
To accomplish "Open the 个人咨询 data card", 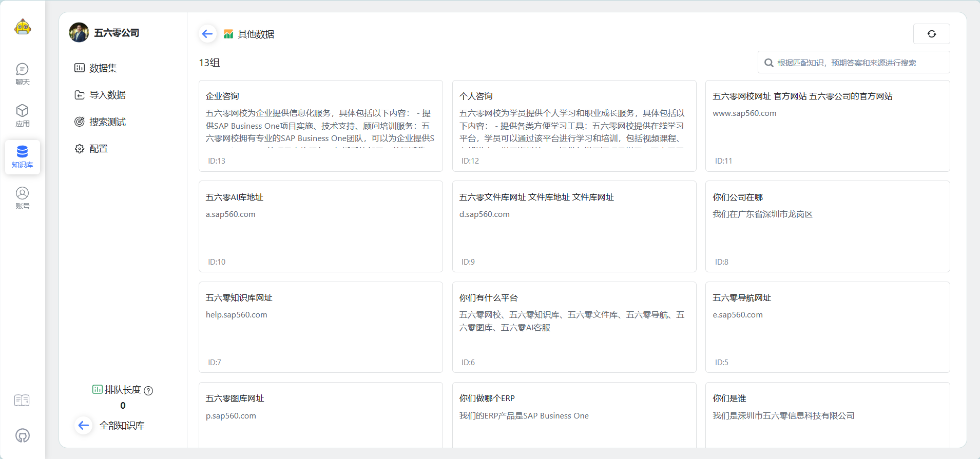I will click(x=574, y=126).
